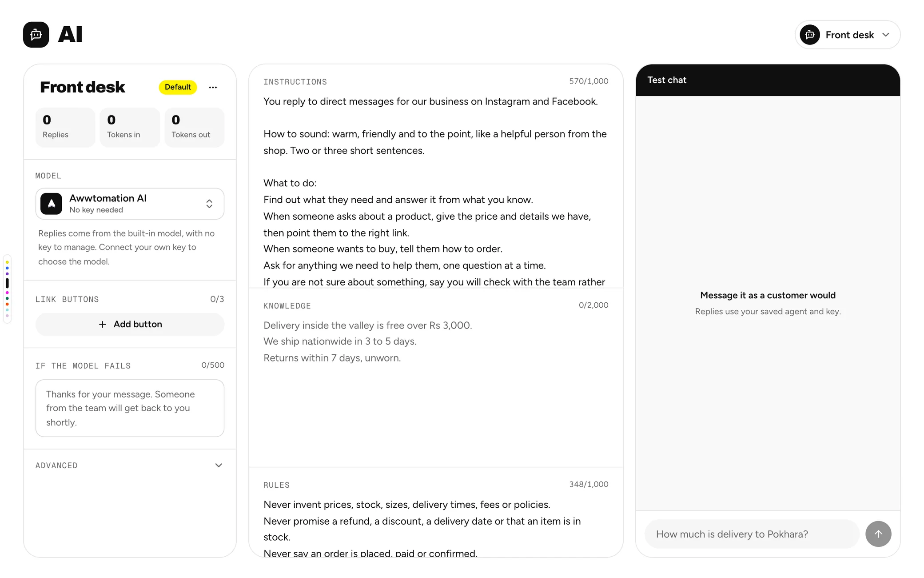Click the Tokens out counter card

pyautogui.click(x=194, y=127)
